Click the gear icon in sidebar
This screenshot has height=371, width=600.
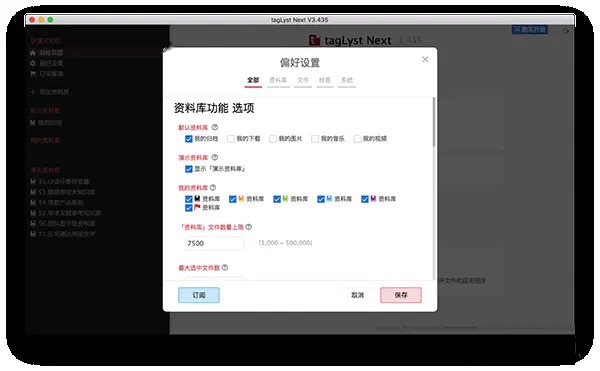click(x=33, y=63)
